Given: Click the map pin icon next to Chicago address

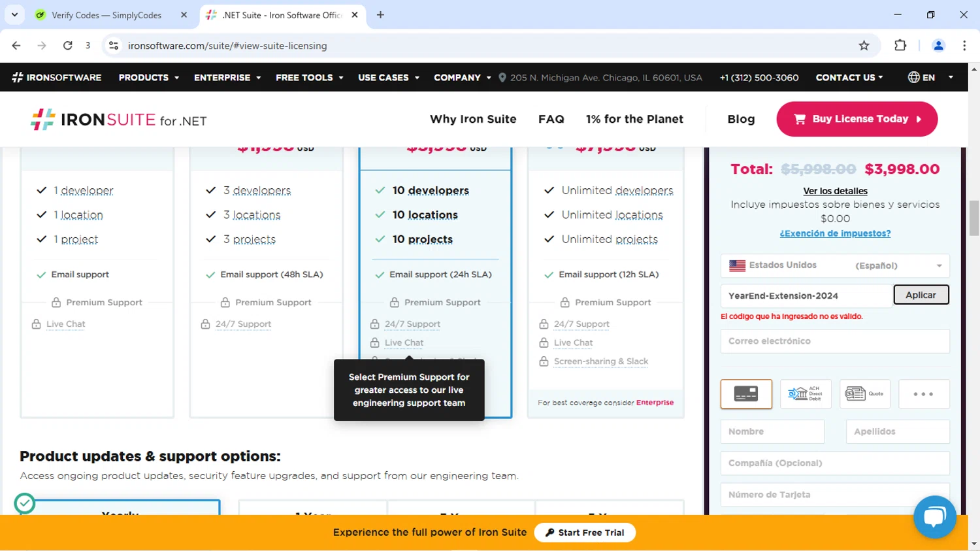Looking at the screenshot, I should coord(502,77).
